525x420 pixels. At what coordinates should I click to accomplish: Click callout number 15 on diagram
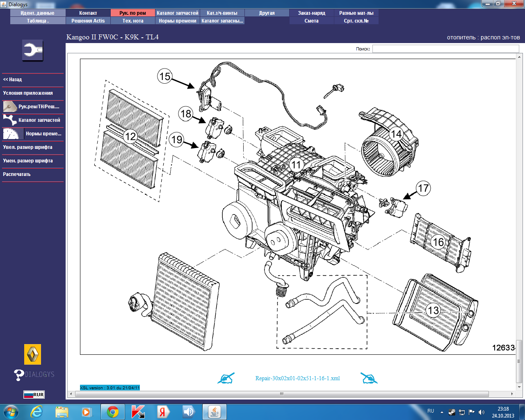tap(165, 76)
